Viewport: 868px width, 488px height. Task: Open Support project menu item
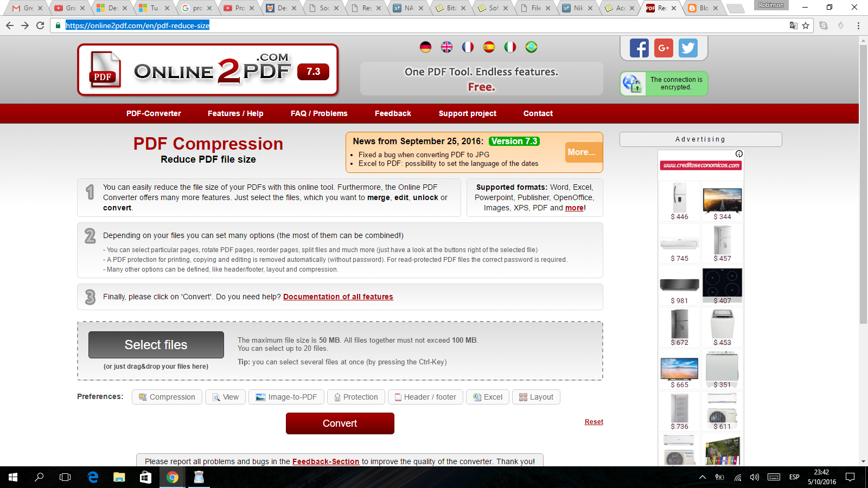click(468, 113)
